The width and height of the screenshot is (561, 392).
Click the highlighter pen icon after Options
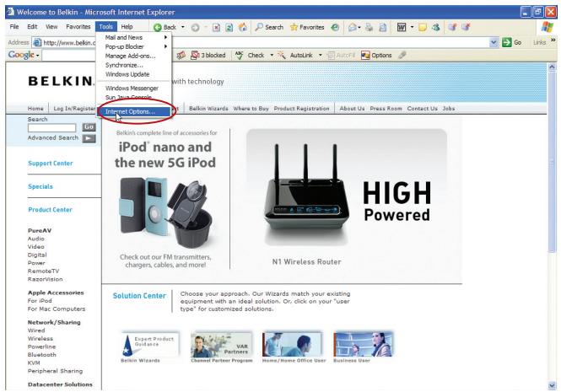(x=402, y=55)
